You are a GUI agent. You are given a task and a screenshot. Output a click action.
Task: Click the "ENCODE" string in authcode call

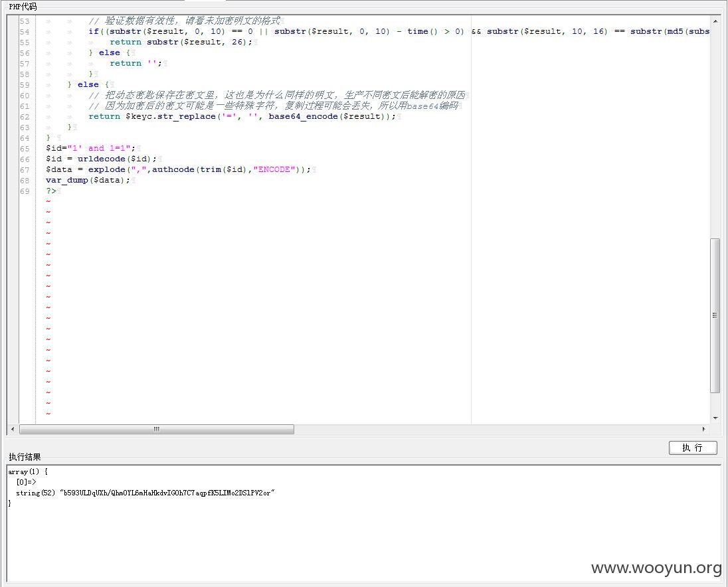(x=274, y=170)
